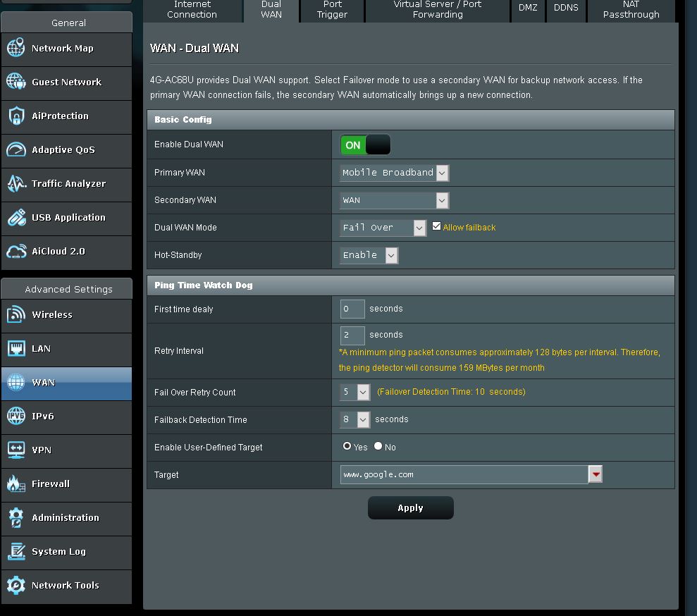The width and height of the screenshot is (697, 616).
Task: Open the DDNS tab
Action: pyautogui.click(x=566, y=8)
